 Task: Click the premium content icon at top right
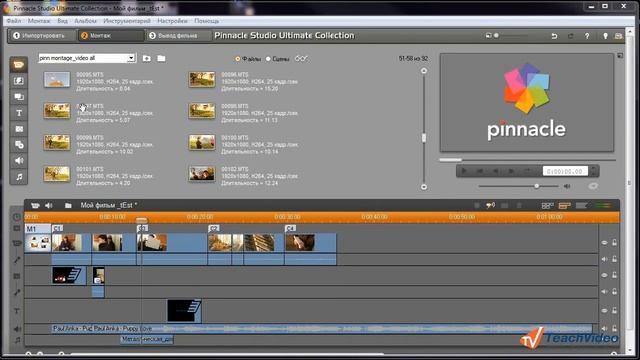[x=618, y=36]
